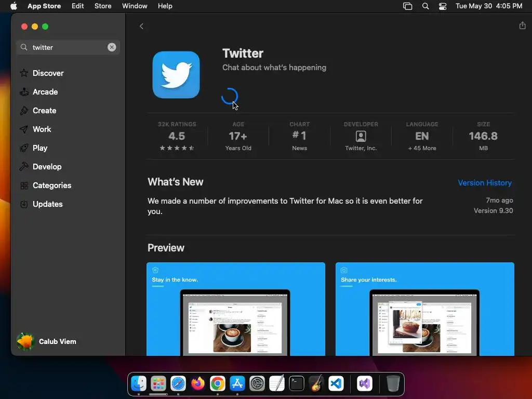Open the App Store menu

coord(44,6)
